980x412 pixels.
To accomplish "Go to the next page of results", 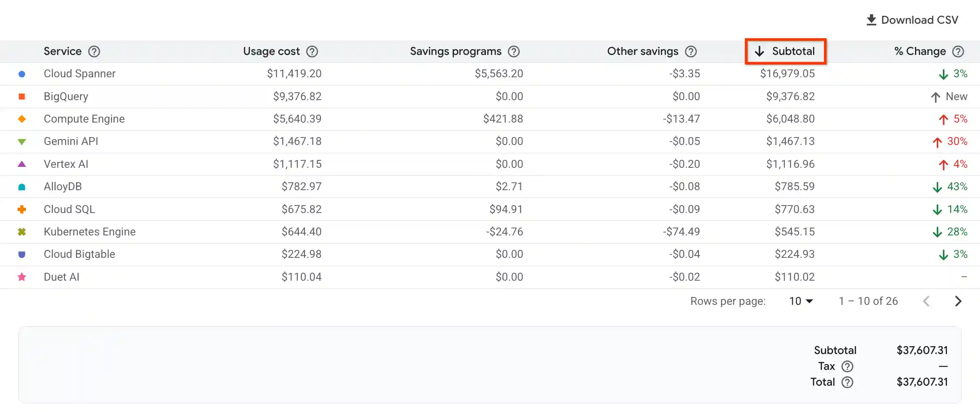I will point(958,301).
